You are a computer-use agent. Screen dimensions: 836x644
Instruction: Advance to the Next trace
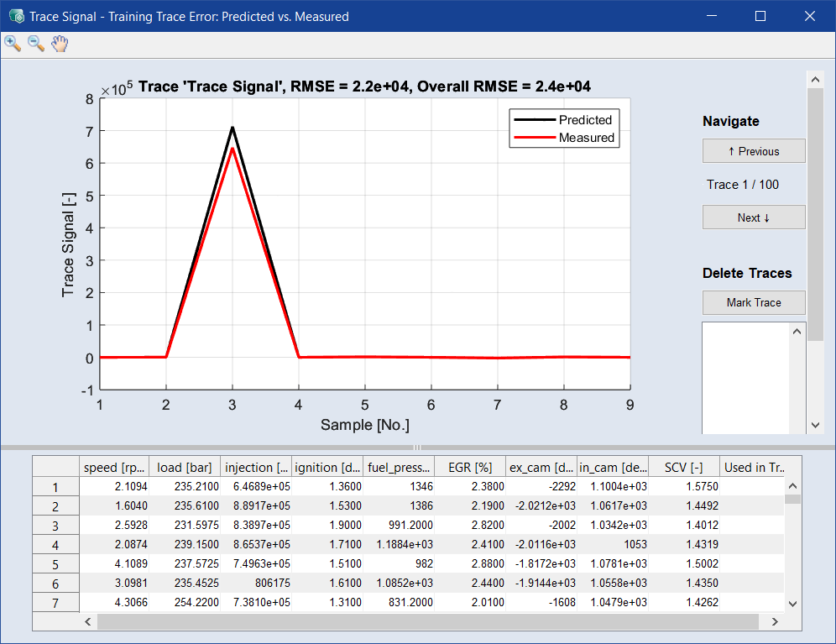click(x=754, y=217)
